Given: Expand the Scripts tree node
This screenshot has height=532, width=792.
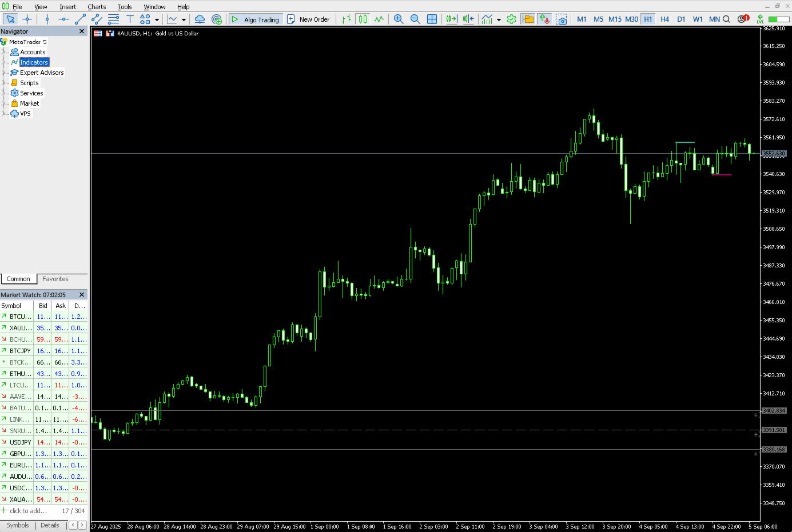Looking at the screenshot, I should tap(5, 83).
